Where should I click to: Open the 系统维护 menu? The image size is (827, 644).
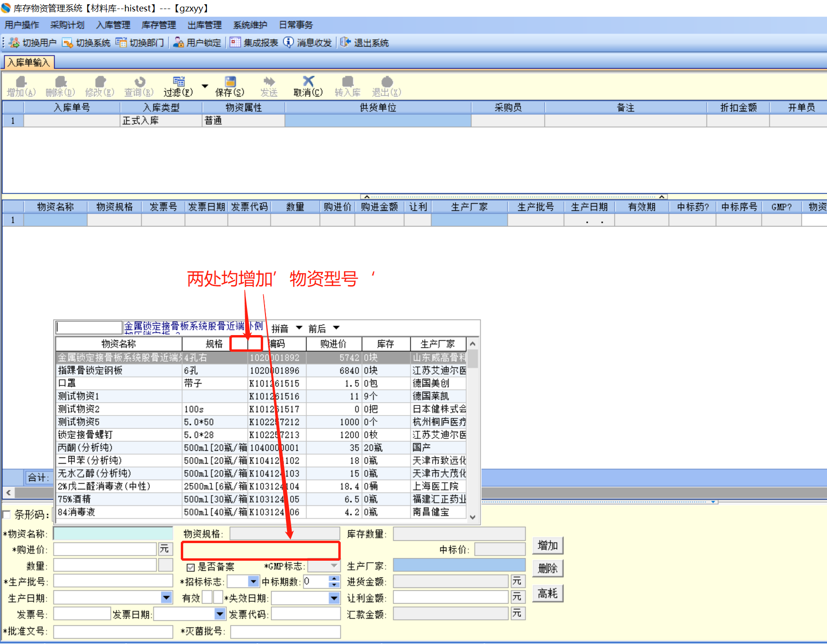(x=250, y=25)
